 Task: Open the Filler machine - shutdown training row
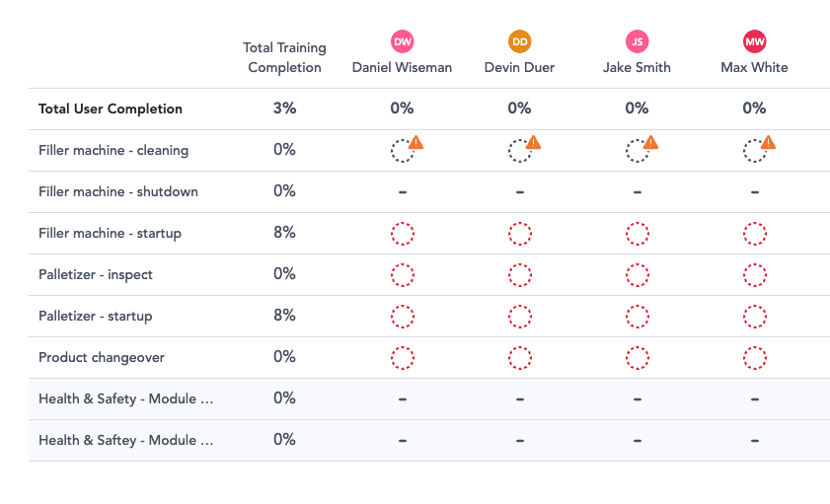(x=118, y=191)
